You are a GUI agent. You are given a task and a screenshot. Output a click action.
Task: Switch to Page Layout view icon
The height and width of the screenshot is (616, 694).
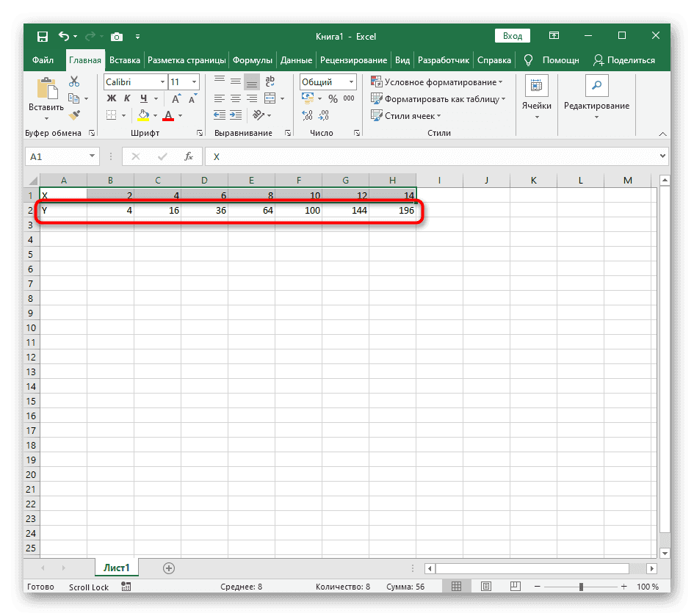(486, 586)
